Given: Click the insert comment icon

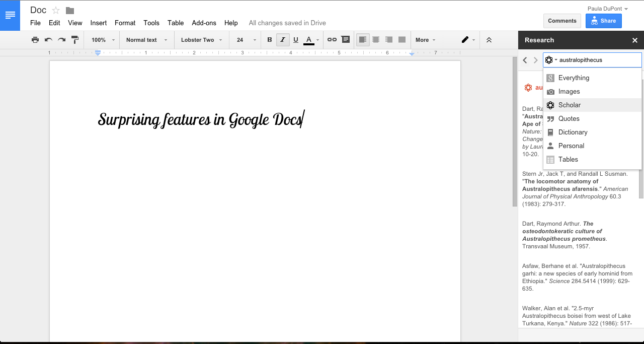Looking at the screenshot, I should pos(345,40).
